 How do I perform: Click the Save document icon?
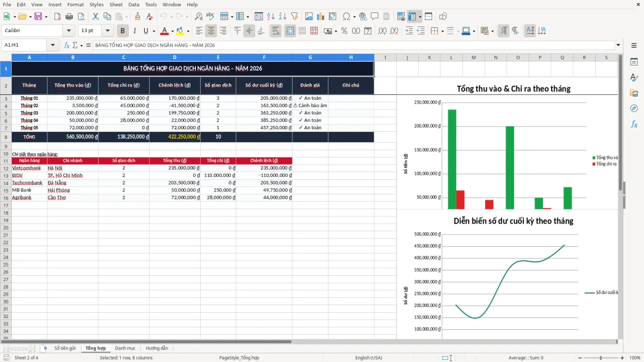(38, 17)
